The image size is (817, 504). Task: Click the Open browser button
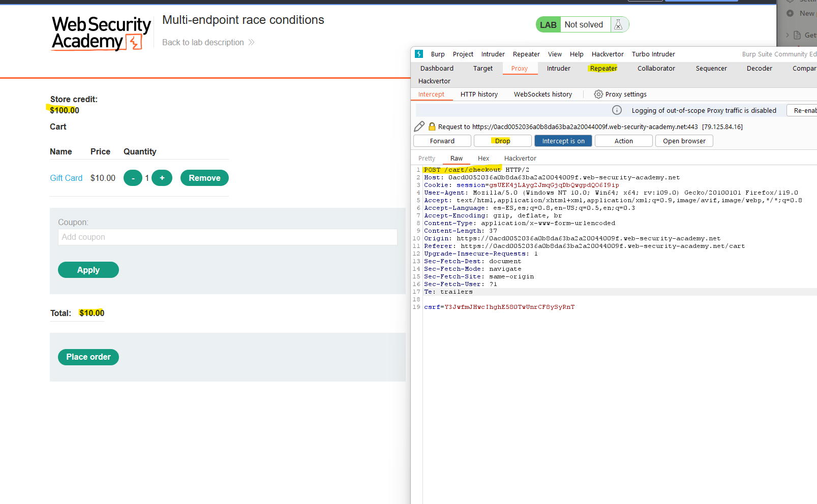pyautogui.click(x=684, y=141)
